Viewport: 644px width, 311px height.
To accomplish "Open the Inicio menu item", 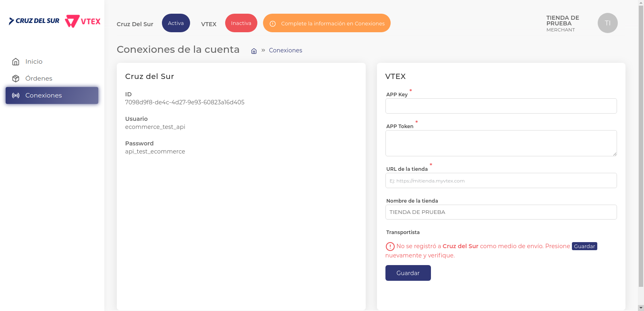I will point(34,62).
